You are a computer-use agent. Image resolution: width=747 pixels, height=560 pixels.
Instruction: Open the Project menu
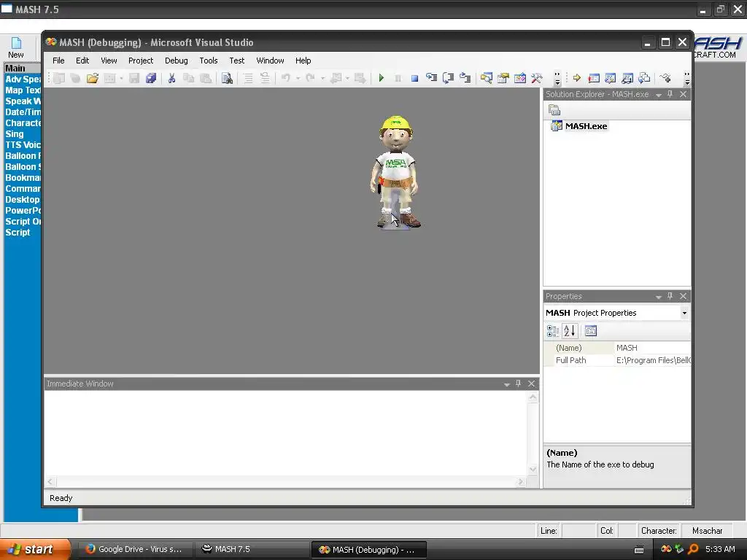coord(141,61)
